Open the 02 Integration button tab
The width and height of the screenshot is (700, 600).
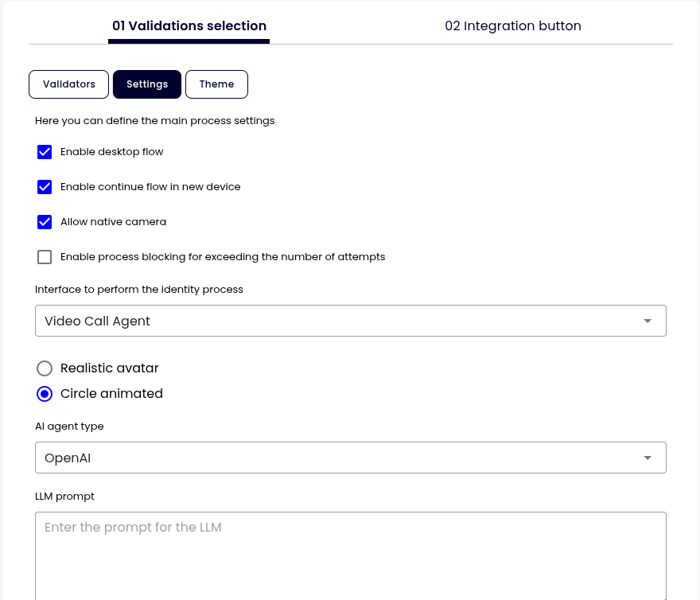click(513, 26)
